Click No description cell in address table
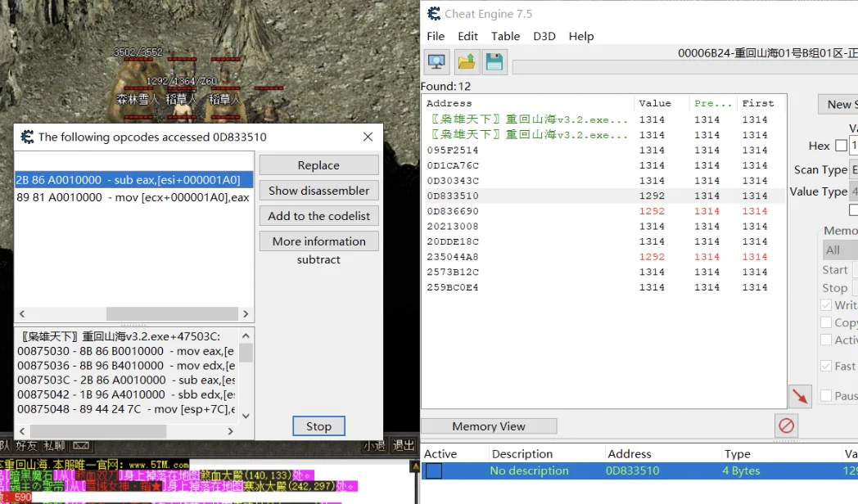The width and height of the screenshot is (858, 504). click(529, 470)
